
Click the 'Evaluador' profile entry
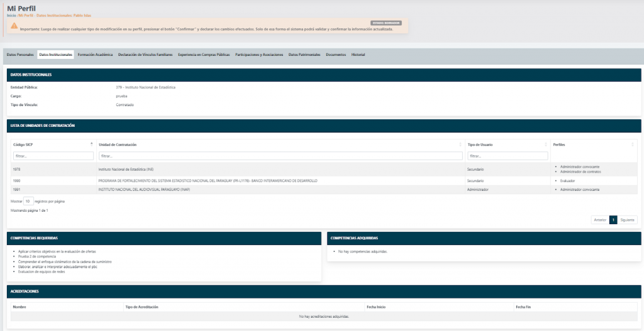click(568, 180)
